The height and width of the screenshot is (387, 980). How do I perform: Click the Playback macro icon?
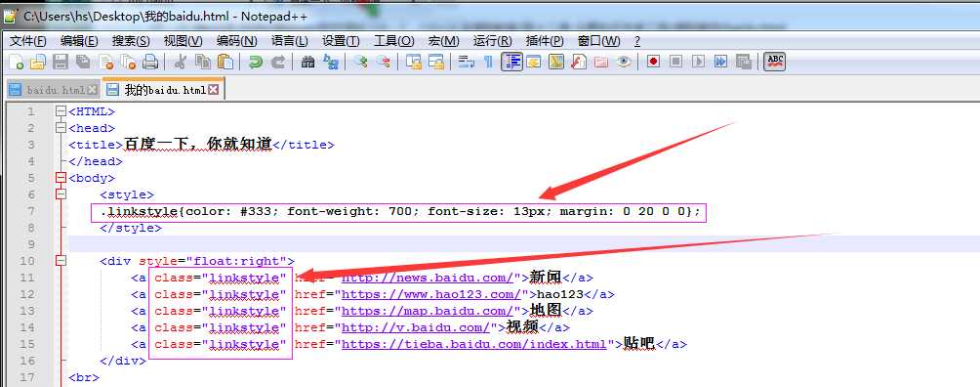[699, 62]
